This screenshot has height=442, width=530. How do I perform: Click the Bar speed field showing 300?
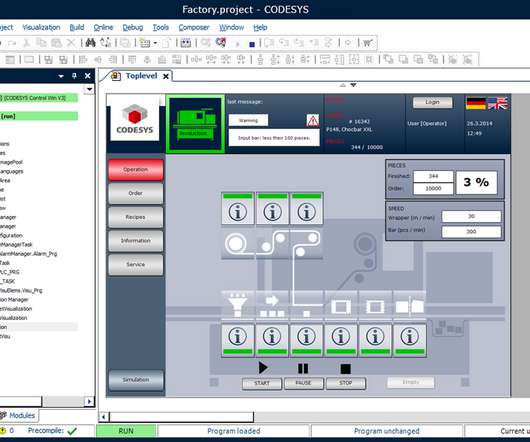(471, 231)
